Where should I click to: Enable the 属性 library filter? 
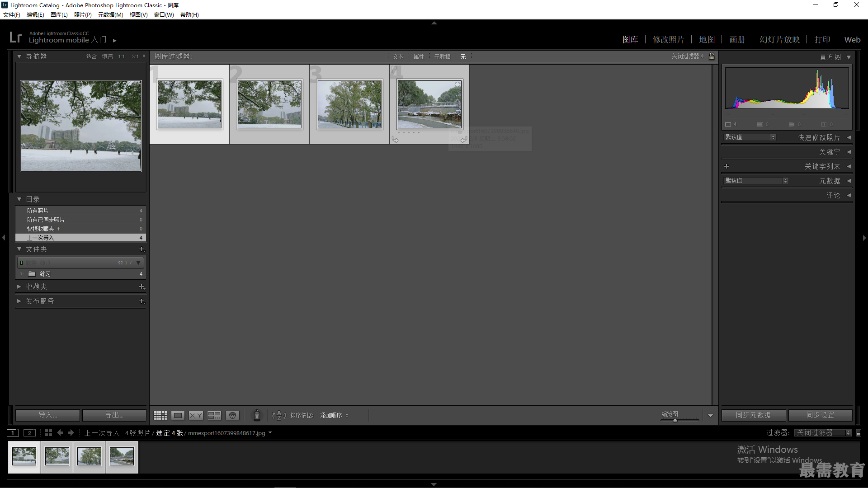419,56
